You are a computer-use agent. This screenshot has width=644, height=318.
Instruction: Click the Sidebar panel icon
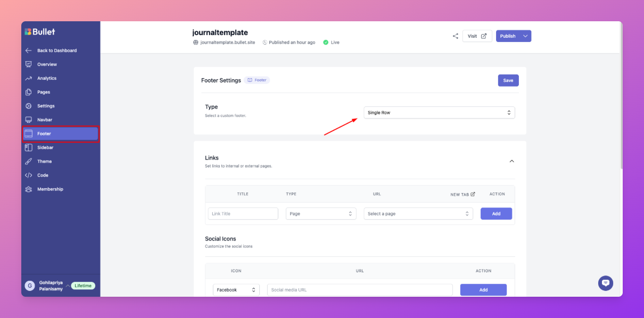point(29,147)
